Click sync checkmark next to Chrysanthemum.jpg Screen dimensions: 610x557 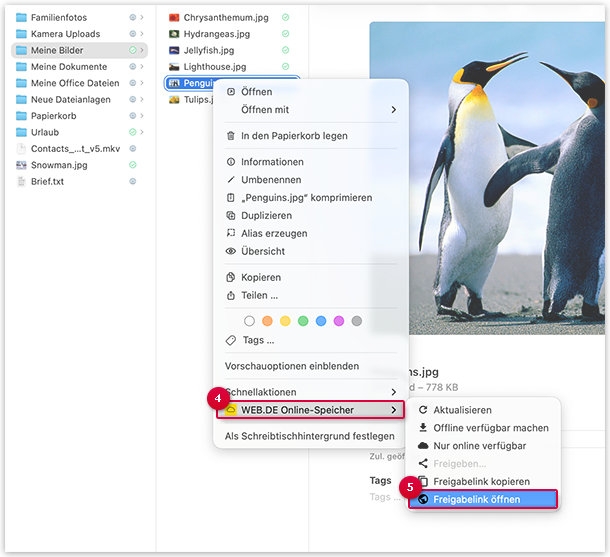point(286,18)
